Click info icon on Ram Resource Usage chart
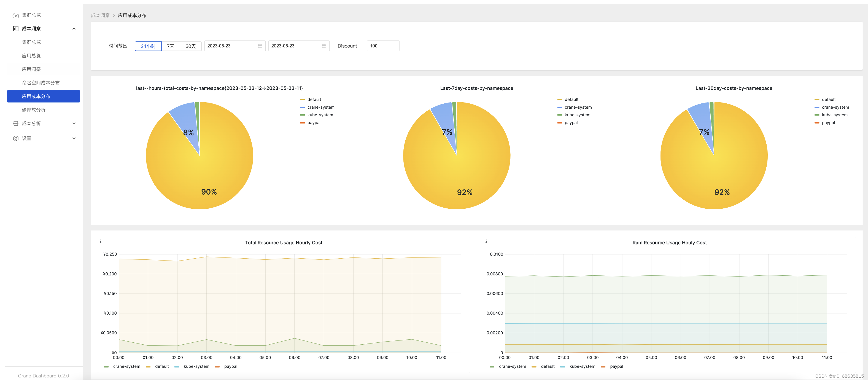 coord(486,242)
